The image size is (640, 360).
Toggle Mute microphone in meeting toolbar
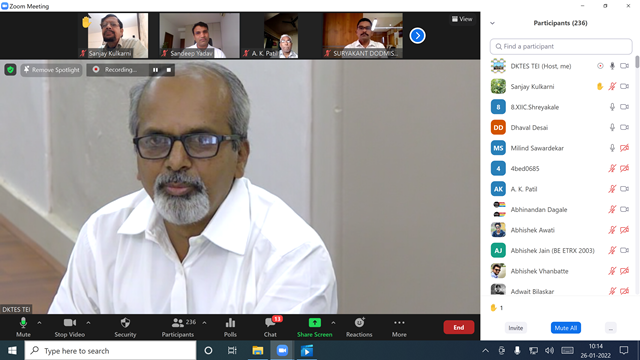[23, 327]
